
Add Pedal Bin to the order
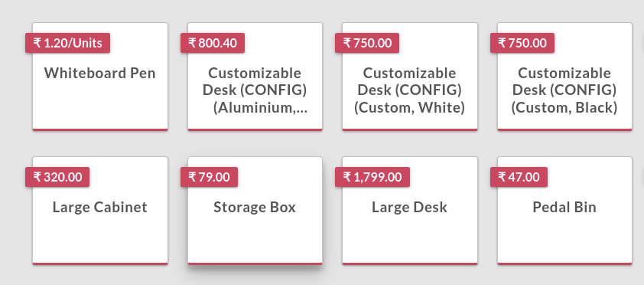tap(564, 211)
